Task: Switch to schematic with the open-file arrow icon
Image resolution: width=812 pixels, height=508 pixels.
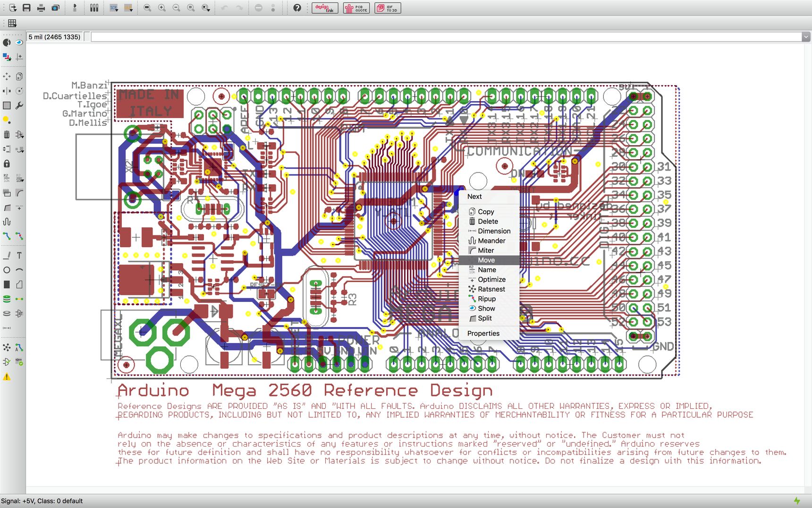Action: [12, 8]
